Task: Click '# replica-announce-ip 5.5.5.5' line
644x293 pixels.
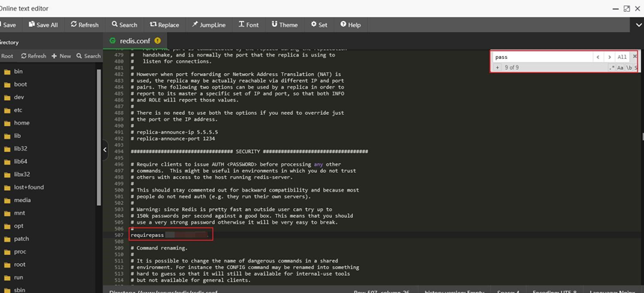Action: click(x=174, y=132)
